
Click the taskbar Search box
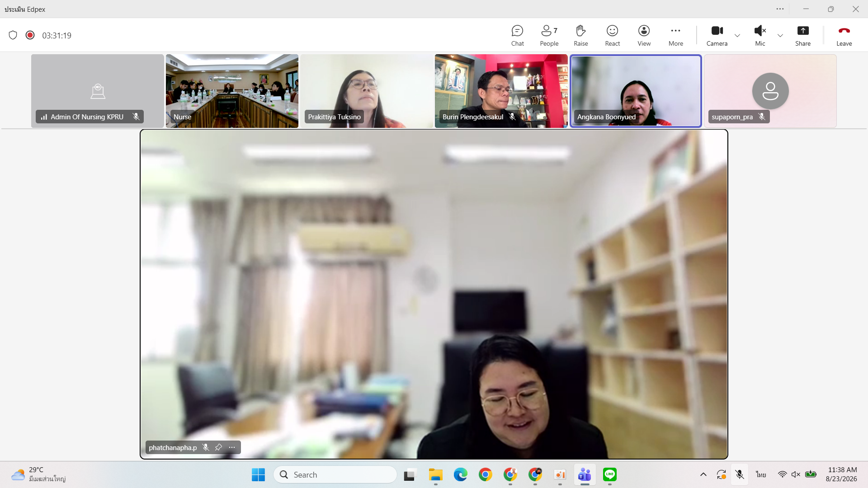[x=335, y=474]
